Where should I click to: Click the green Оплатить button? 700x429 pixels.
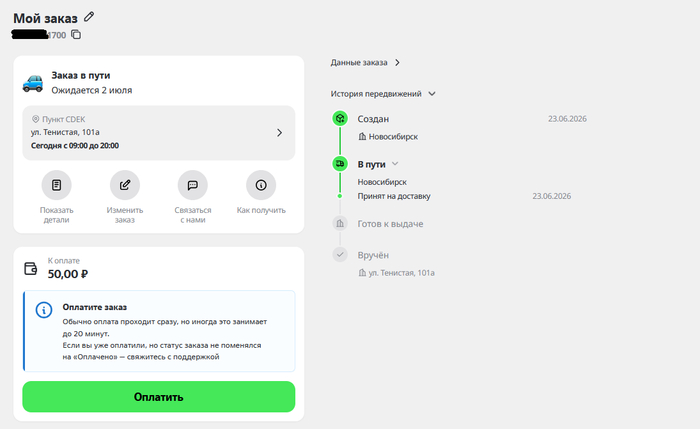[159, 396]
